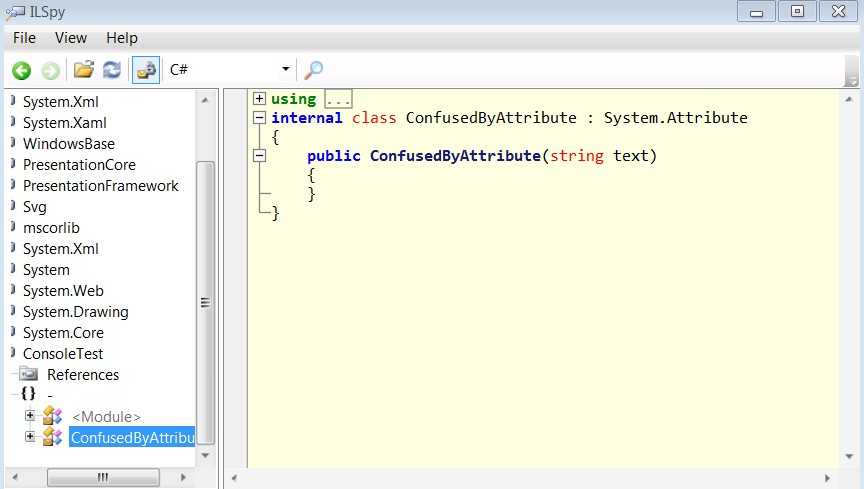This screenshot has height=489, width=864.
Task: Open the C# language dropdown
Action: [230, 69]
